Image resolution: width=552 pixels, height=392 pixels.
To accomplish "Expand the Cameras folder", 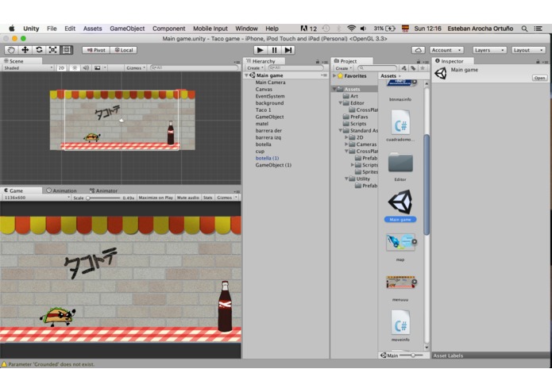I will [346, 144].
